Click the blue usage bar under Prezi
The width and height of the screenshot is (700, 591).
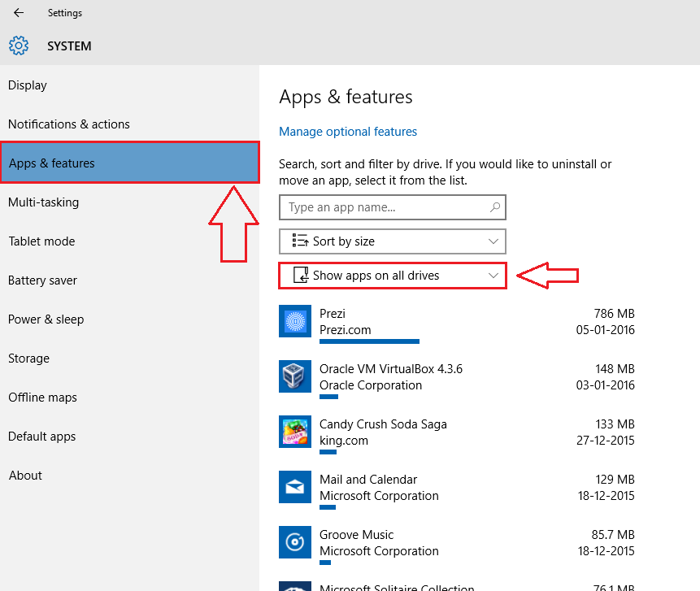click(369, 341)
